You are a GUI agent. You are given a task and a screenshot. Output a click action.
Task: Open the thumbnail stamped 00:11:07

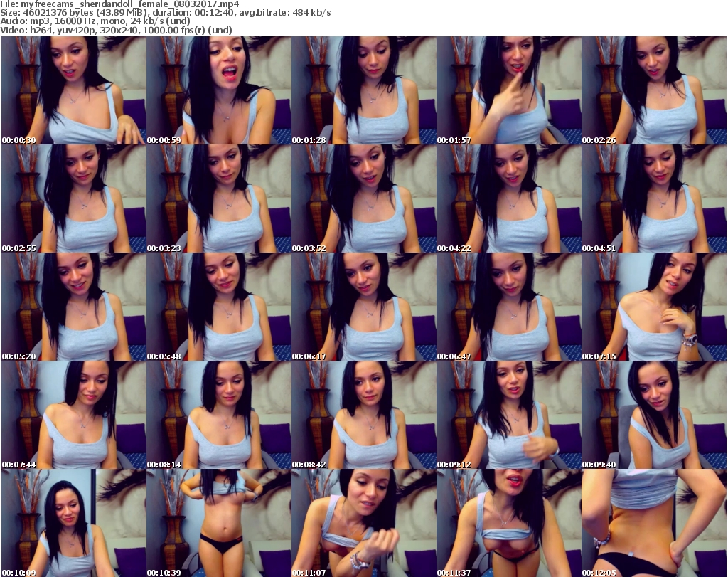coord(364,523)
